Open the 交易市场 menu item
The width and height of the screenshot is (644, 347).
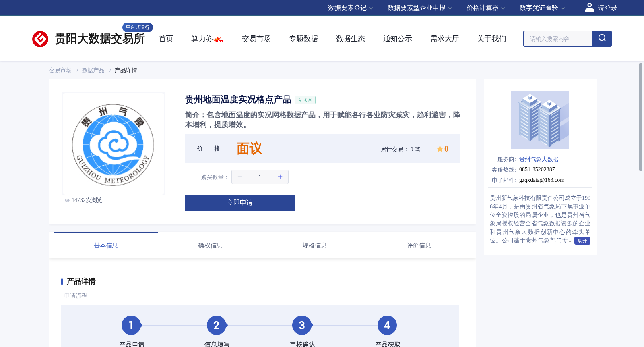(x=256, y=39)
